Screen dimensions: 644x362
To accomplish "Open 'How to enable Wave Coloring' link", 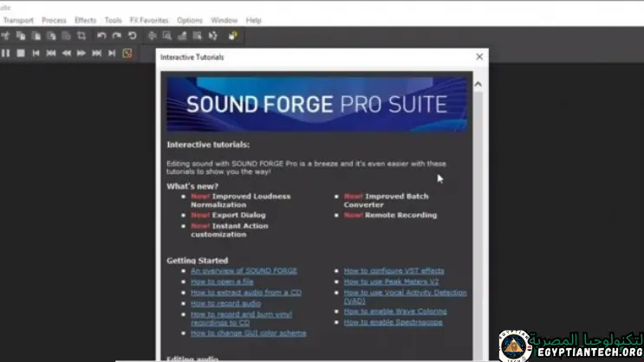I will click(395, 312).
